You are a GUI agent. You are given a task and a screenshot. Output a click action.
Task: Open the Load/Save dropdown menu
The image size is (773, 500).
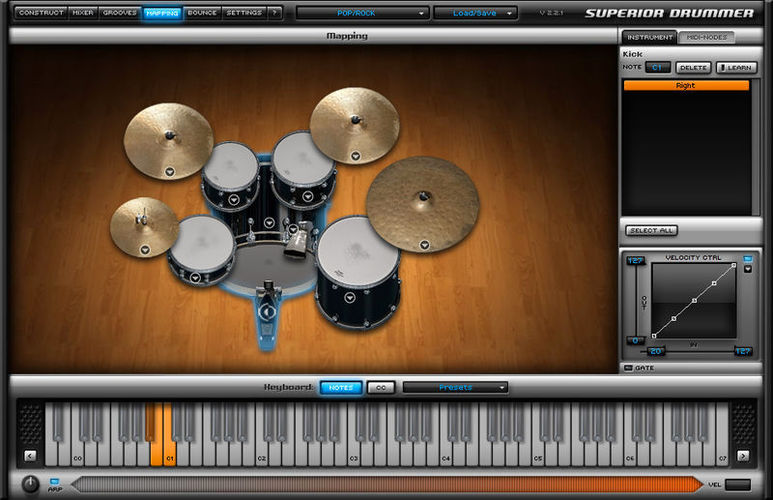(x=475, y=13)
